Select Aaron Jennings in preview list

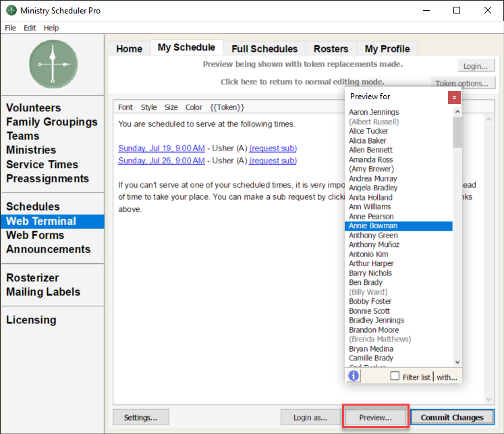click(x=374, y=112)
